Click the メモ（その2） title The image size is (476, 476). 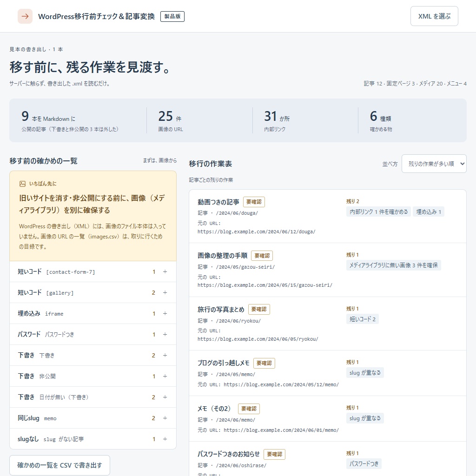click(x=216, y=409)
